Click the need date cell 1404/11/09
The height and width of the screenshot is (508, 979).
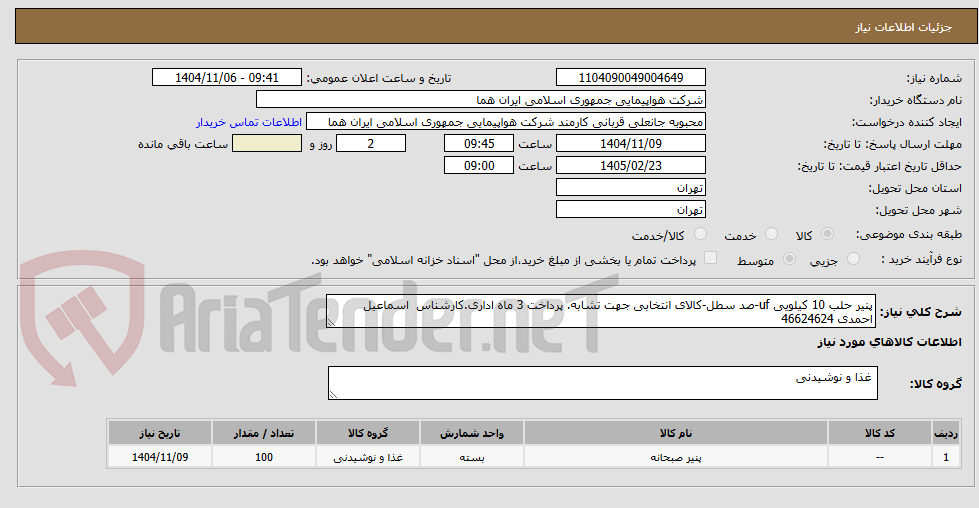160,457
